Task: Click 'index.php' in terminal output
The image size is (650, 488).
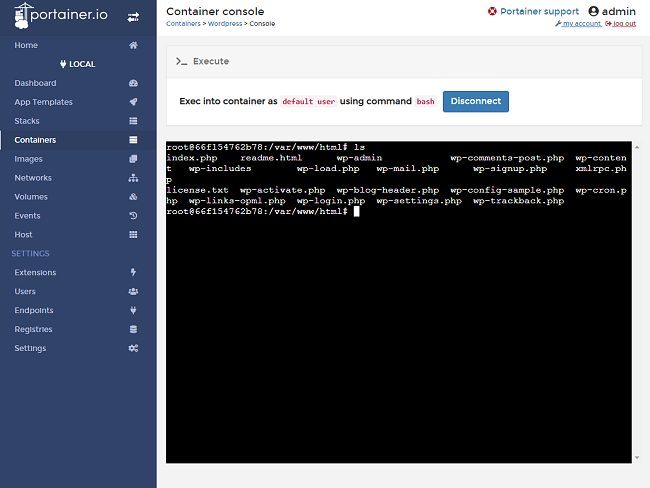Action: pos(192,158)
